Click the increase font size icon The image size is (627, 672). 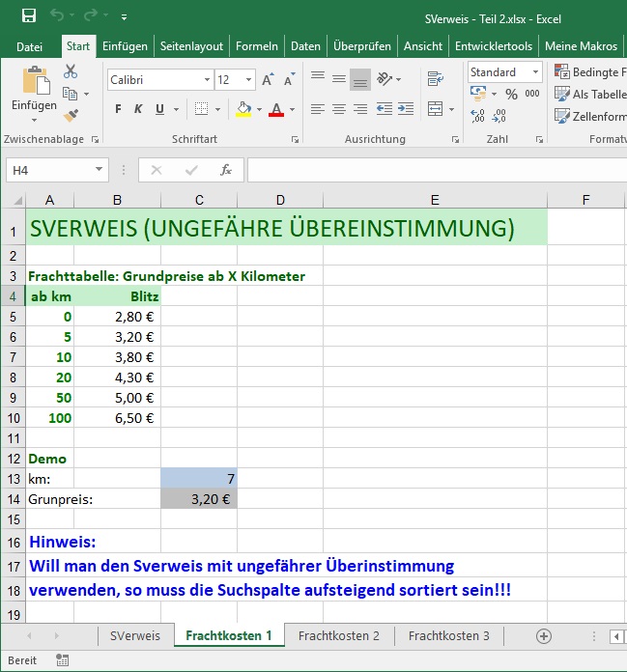270,80
